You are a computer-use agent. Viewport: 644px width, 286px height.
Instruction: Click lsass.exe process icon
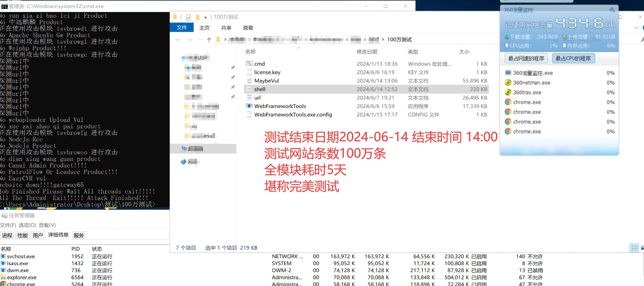pos(3,263)
